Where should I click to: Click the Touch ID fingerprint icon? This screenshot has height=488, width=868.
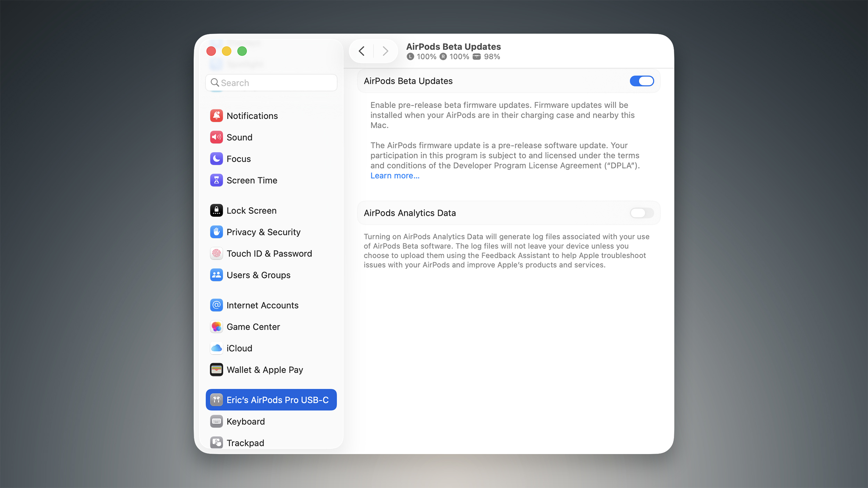(x=216, y=253)
